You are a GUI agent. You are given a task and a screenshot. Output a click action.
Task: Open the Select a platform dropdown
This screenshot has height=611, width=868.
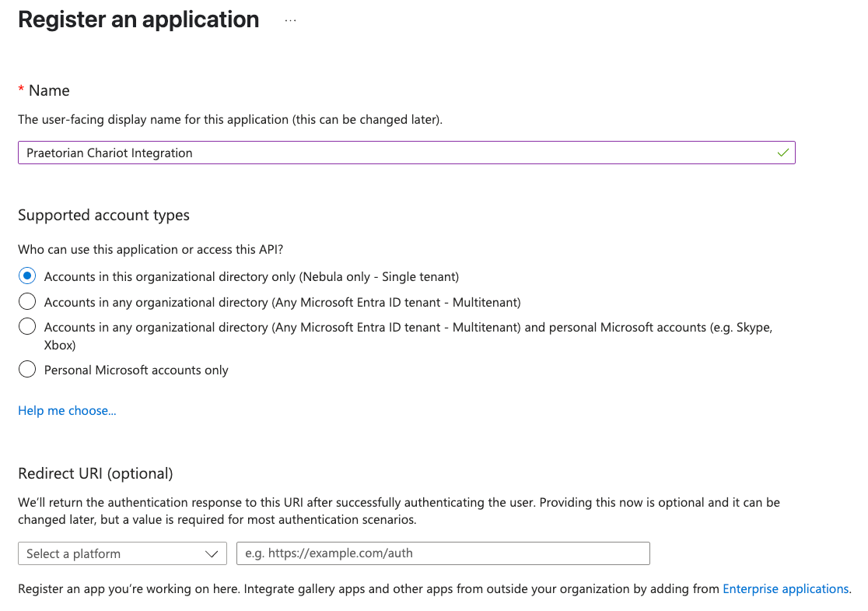(122, 553)
